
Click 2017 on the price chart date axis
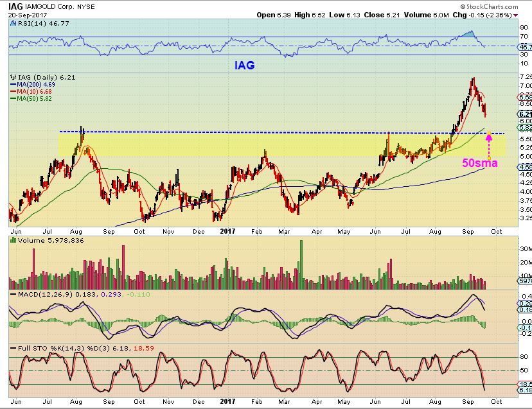coord(227,231)
